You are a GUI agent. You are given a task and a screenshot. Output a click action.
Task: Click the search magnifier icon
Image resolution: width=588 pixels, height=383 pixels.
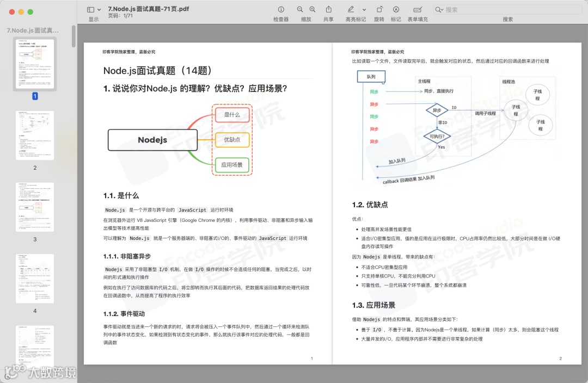point(438,9)
